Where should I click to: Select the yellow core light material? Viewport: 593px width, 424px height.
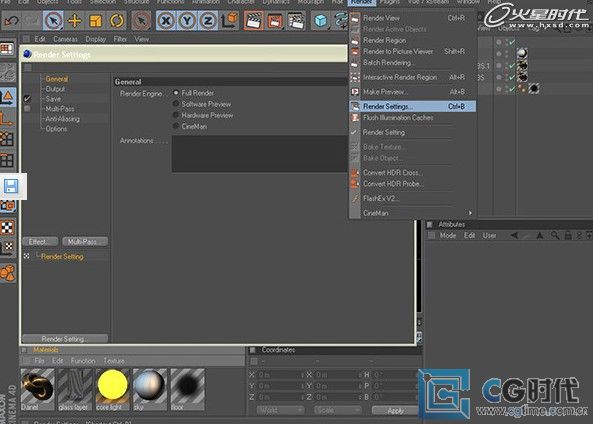112,389
